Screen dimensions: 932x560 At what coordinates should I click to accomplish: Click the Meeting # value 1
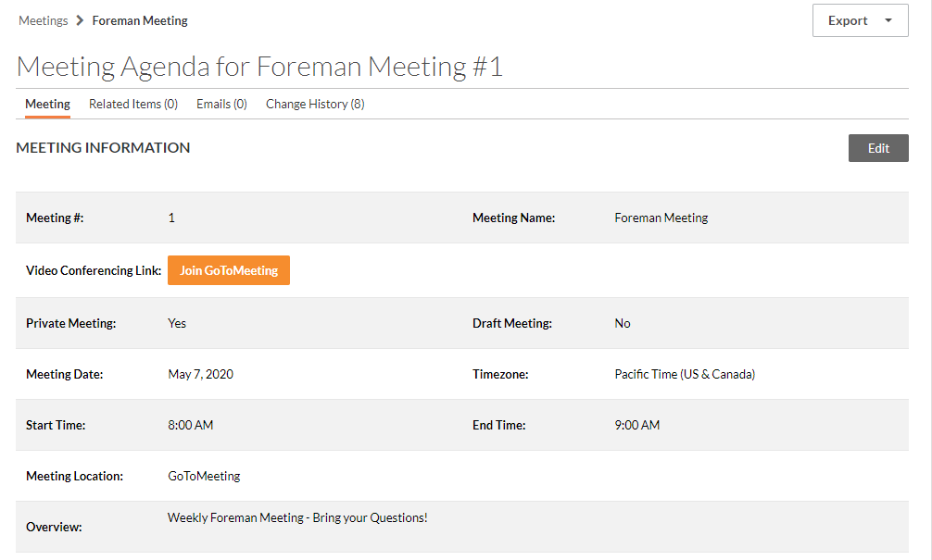171,218
